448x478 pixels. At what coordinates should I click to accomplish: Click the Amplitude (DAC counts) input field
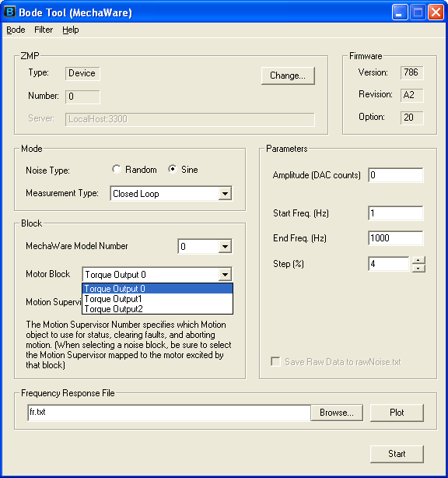[395, 175]
